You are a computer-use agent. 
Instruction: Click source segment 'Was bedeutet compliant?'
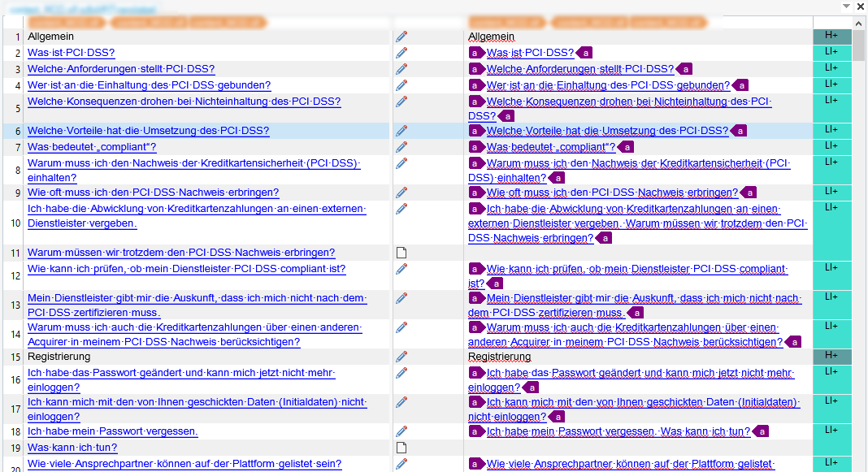point(92,147)
